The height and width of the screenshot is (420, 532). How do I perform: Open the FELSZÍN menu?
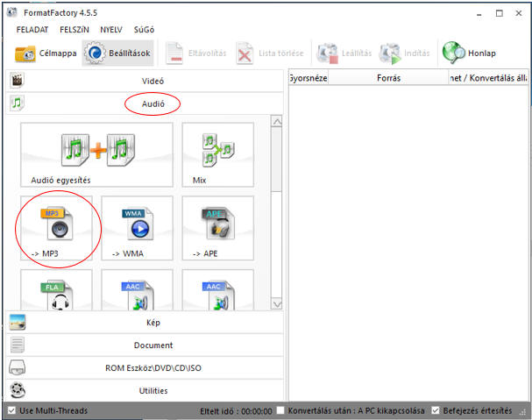coord(74,30)
